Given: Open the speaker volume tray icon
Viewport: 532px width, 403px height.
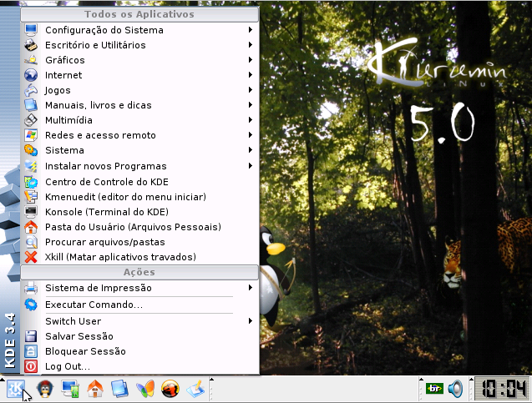Looking at the screenshot, I should point(455,389).
